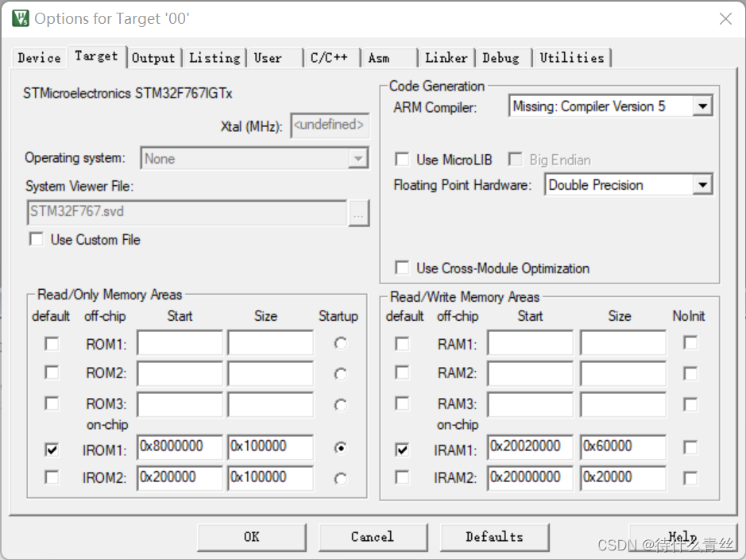
Task: Check the IRAM2 default checkbox
Action: pyautogui.click(x=402, y=477)
